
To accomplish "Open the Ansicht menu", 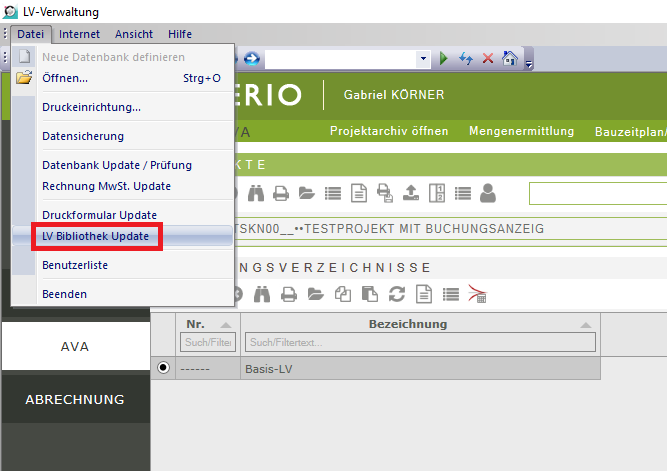I will click(x=133, y=34).
